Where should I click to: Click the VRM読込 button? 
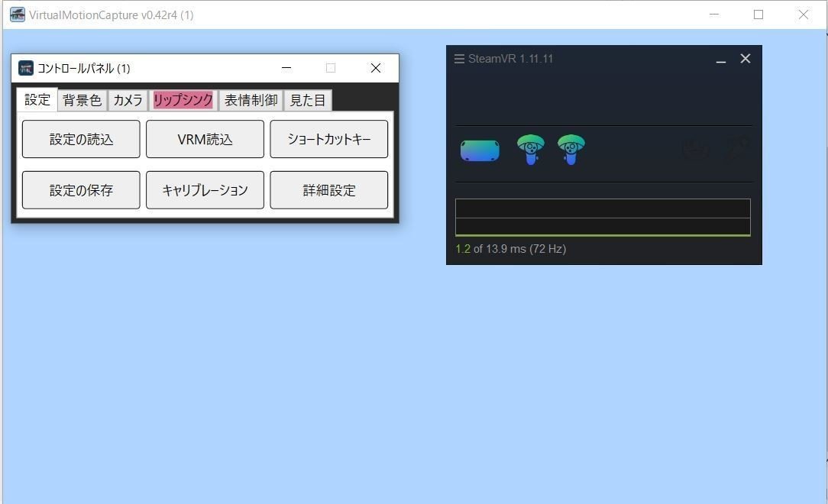pos(205,139)
